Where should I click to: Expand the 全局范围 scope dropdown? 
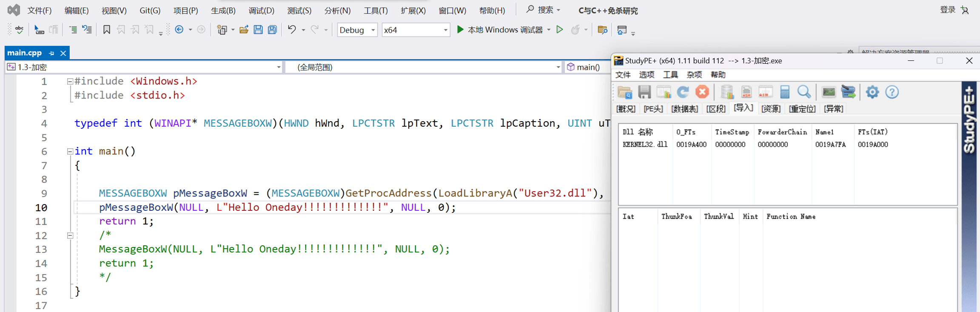558,67
